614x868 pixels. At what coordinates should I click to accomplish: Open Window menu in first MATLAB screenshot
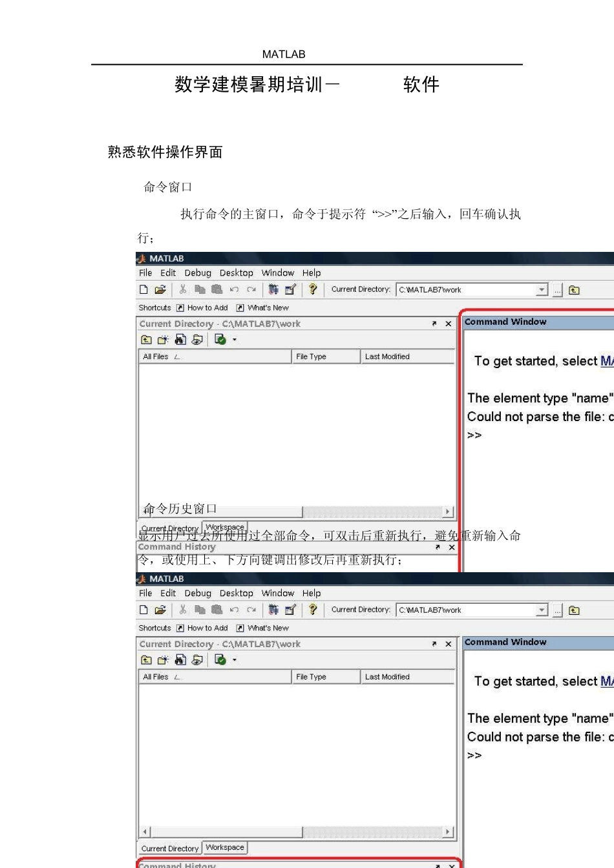pos(278,273)
